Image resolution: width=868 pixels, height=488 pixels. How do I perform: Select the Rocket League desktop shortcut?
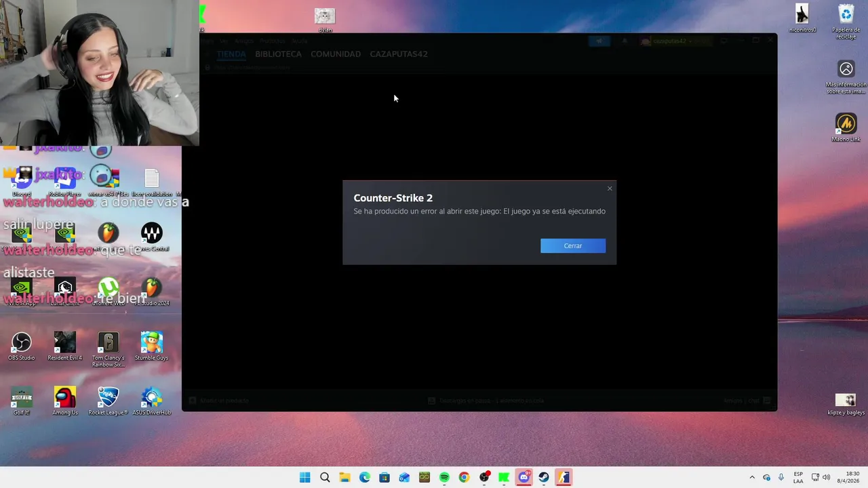click(x=108, y=401)
